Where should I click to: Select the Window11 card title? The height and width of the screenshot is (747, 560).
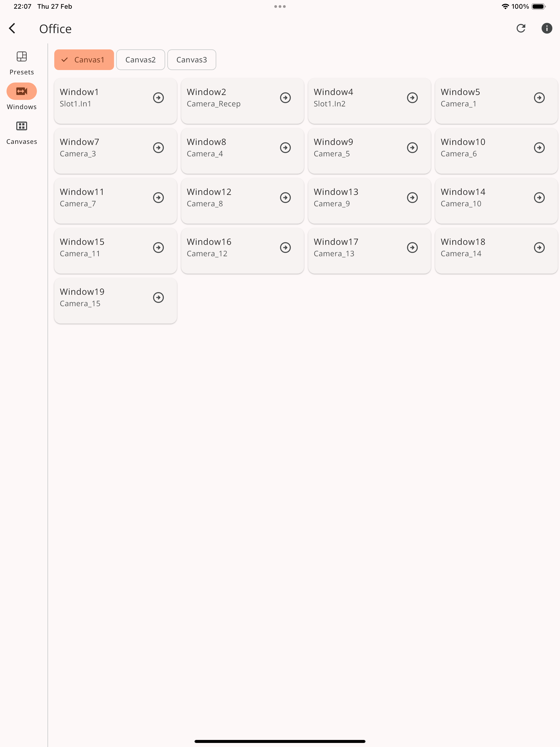pyautogui.click(x=82, y=192)
